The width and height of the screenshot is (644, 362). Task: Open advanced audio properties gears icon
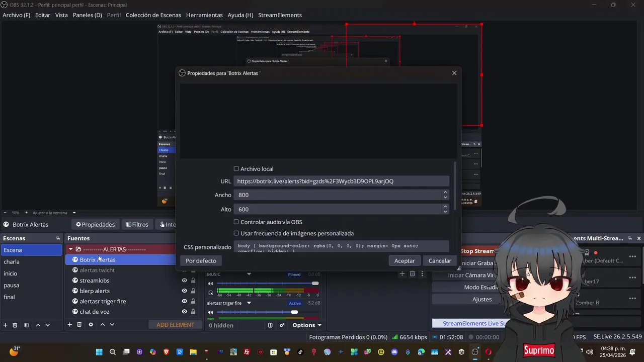coord(282,325)
